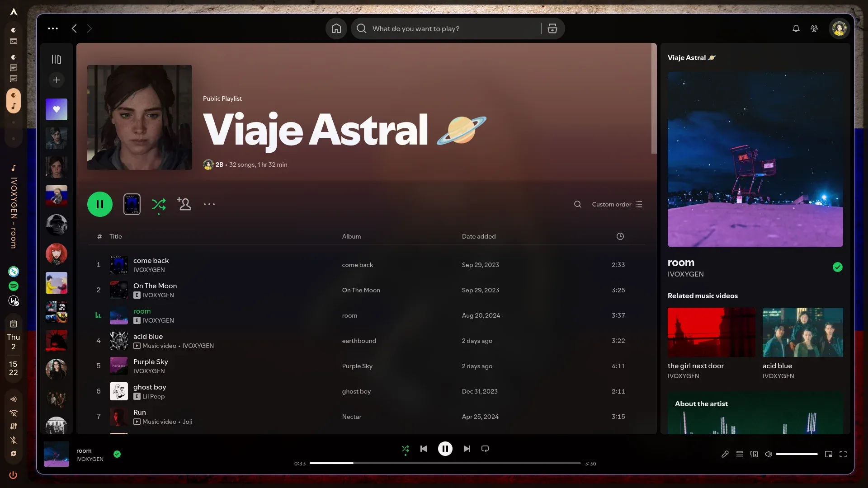This screenshot has height=488, width=868.
Task: Create new playlist with plus icon
Action: tap(56, 80)
